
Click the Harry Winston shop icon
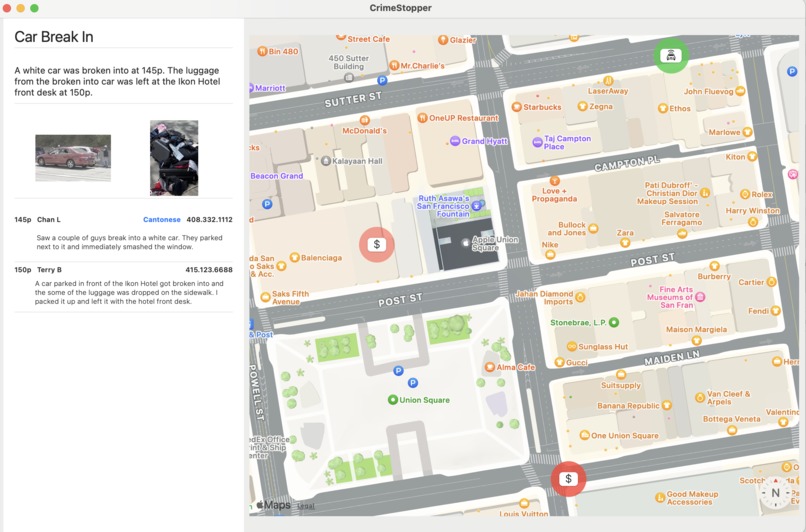coord(753,222)
